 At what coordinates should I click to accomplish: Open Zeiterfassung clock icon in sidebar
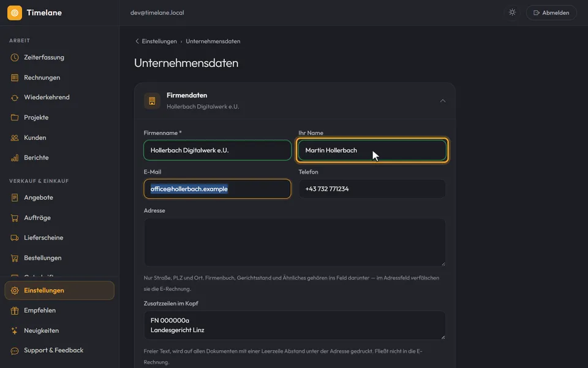pos(15,58)
